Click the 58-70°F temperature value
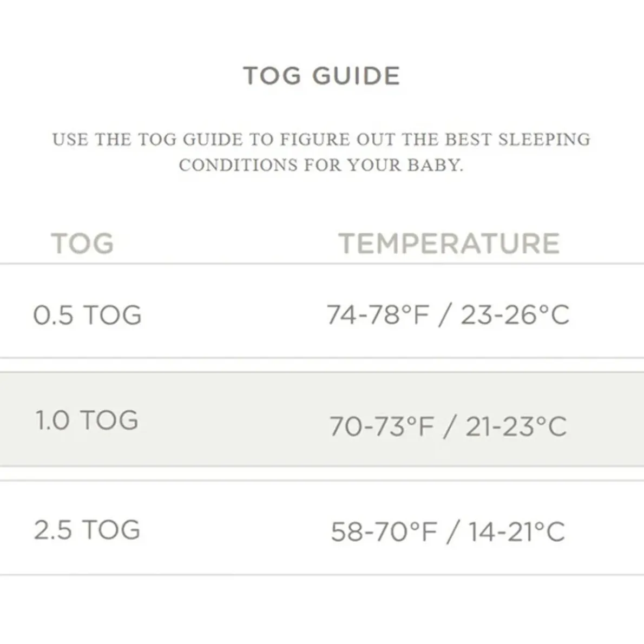 [383, 531]
